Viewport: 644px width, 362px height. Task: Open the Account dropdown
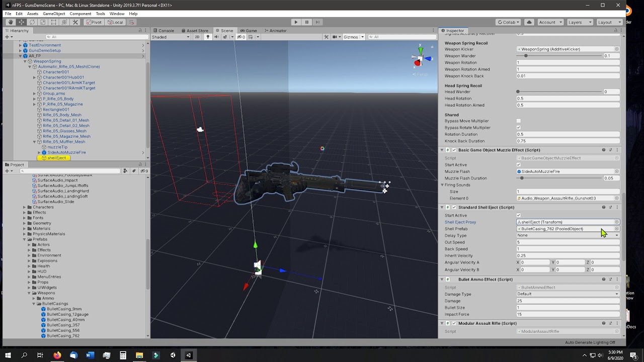[550, 22]
